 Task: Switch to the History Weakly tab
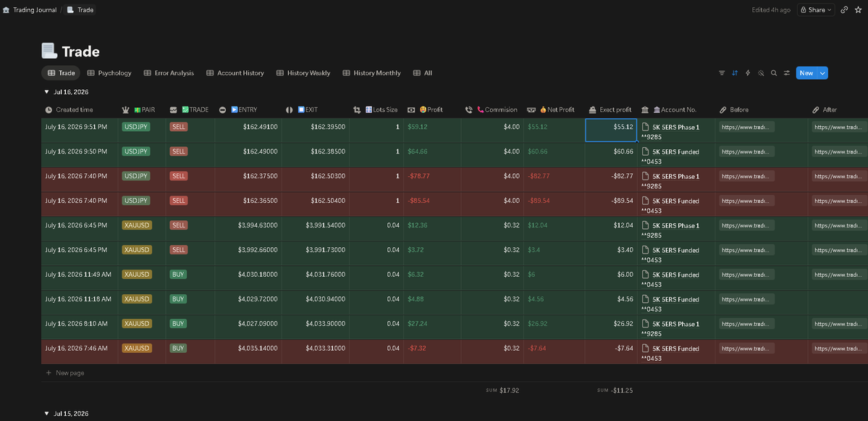303,73
